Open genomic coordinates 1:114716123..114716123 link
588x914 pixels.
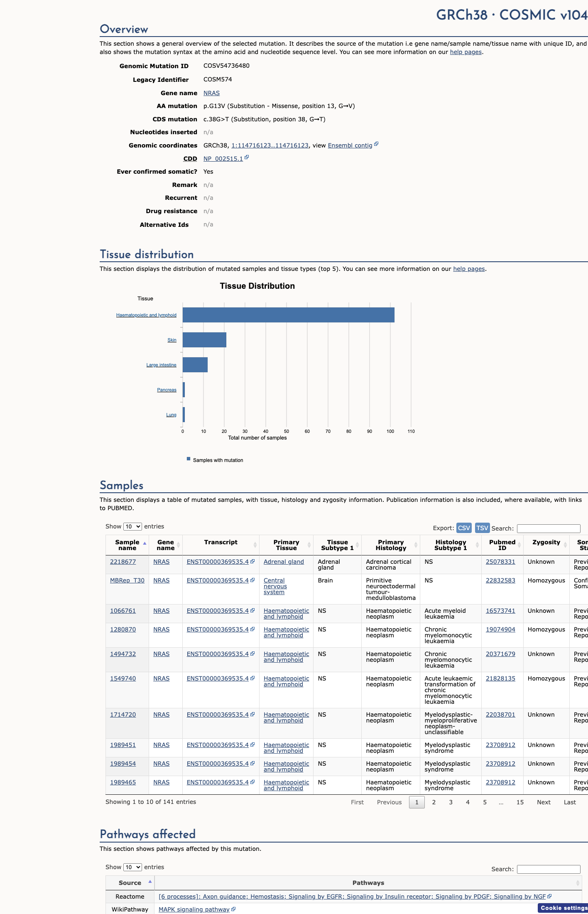pyautogui.click(x=270, y=145)
